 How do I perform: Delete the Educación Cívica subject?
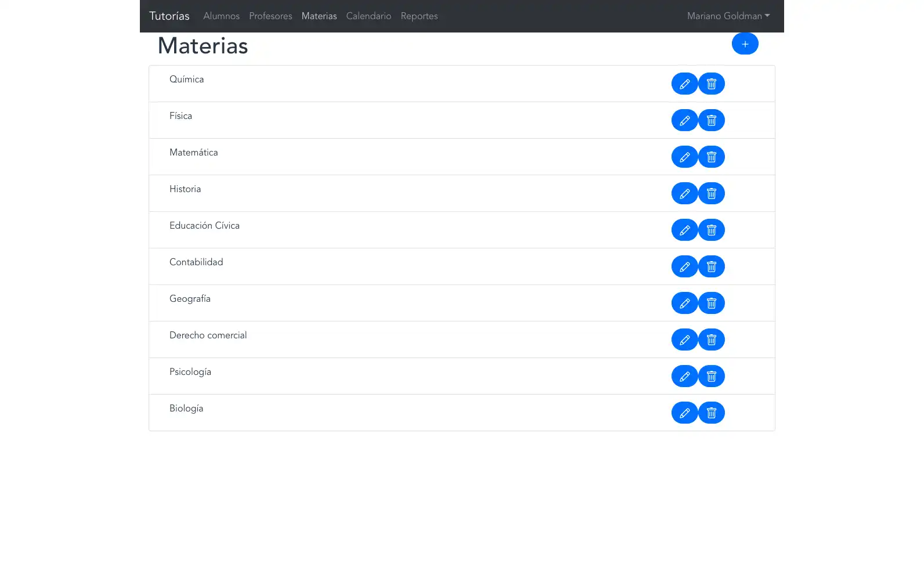point(711,230)
